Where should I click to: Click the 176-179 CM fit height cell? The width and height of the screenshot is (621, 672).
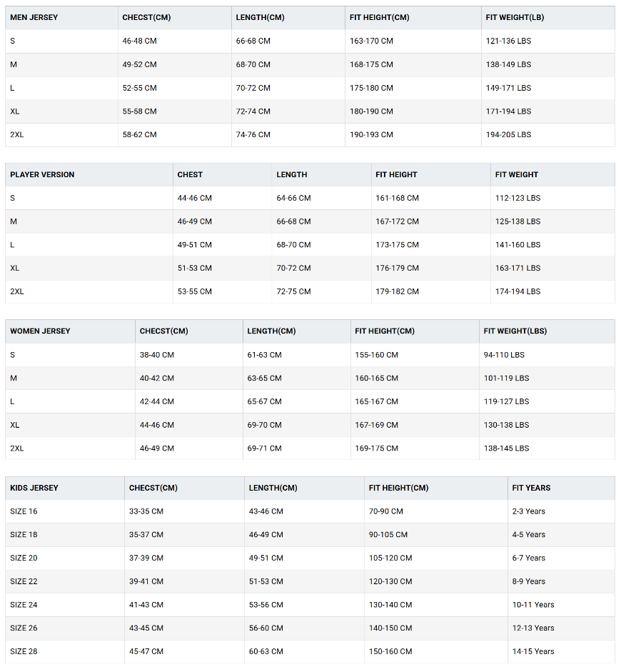(x=397, y=268)
